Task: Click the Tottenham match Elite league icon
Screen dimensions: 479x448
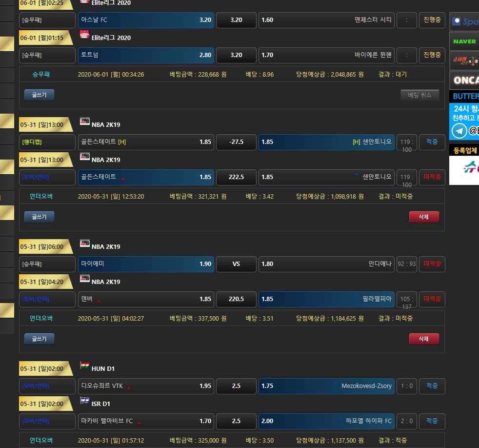Action: 85,35
